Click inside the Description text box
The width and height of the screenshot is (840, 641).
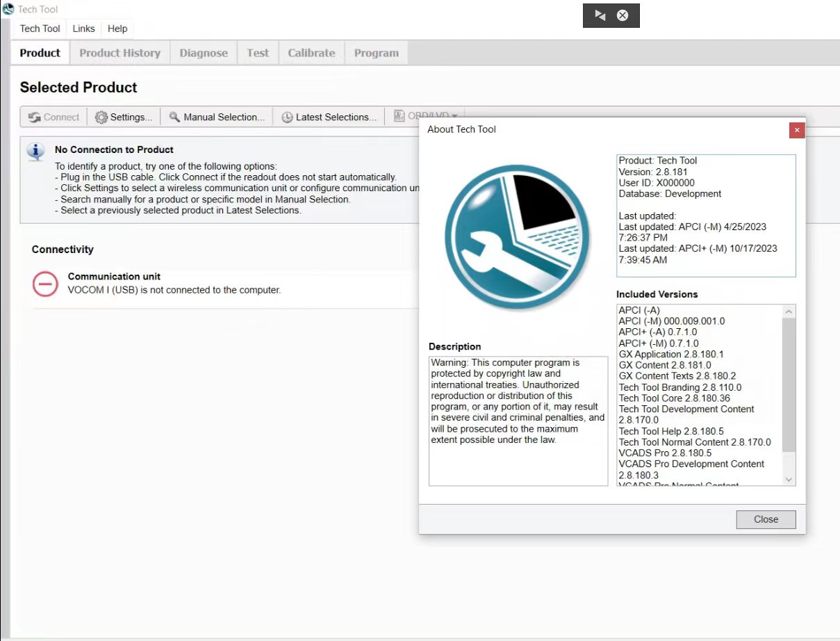518,421
